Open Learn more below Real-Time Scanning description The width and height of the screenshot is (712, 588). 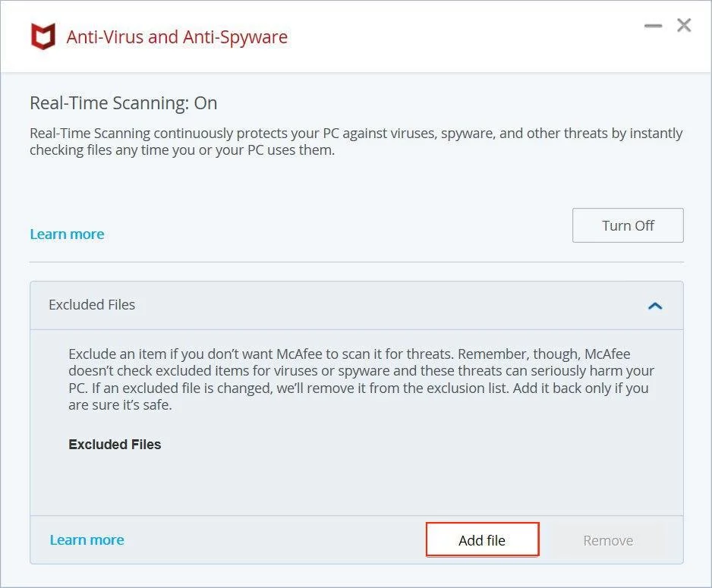point(67,234)
